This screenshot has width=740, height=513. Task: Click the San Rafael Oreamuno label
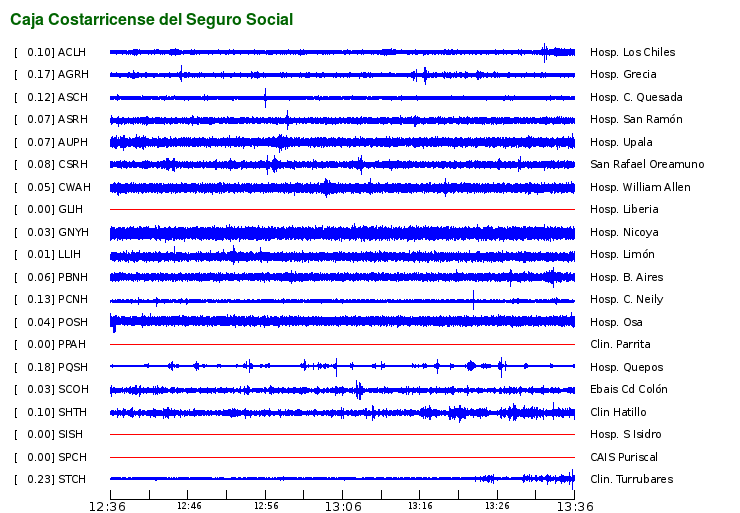pos(647,165)
